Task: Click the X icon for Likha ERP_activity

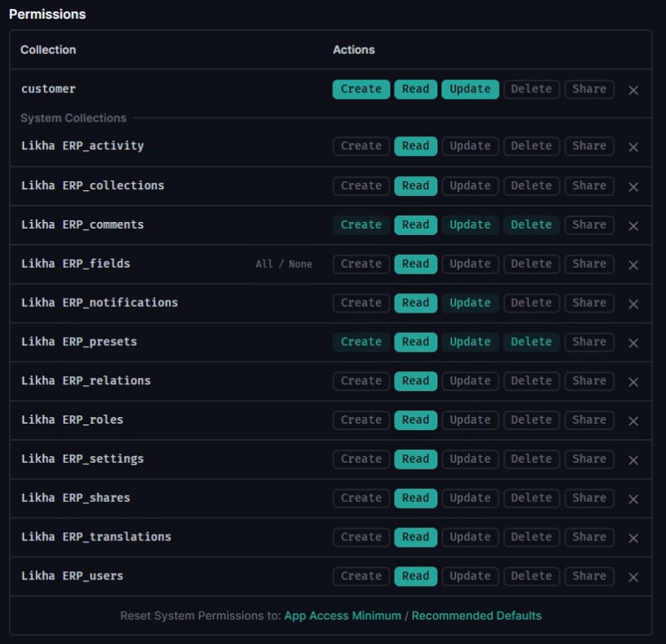Action: [633, 147]
